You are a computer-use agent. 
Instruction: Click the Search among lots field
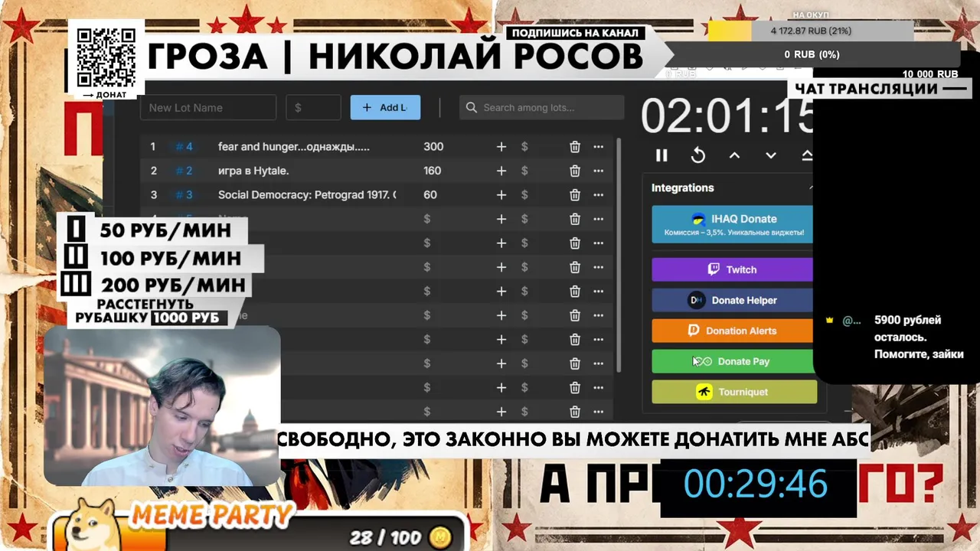point(542,108)
